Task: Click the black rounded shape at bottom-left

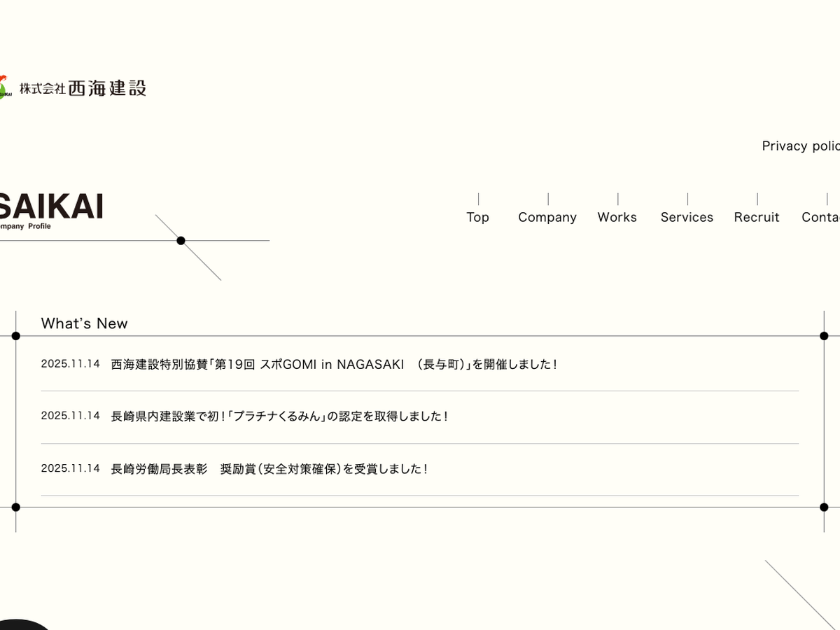Action: tap(21, 624)
